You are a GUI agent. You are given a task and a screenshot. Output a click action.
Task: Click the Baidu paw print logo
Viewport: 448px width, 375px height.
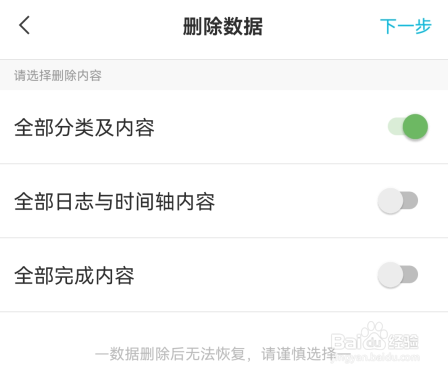pyautogui.click(x=374, y=335)
